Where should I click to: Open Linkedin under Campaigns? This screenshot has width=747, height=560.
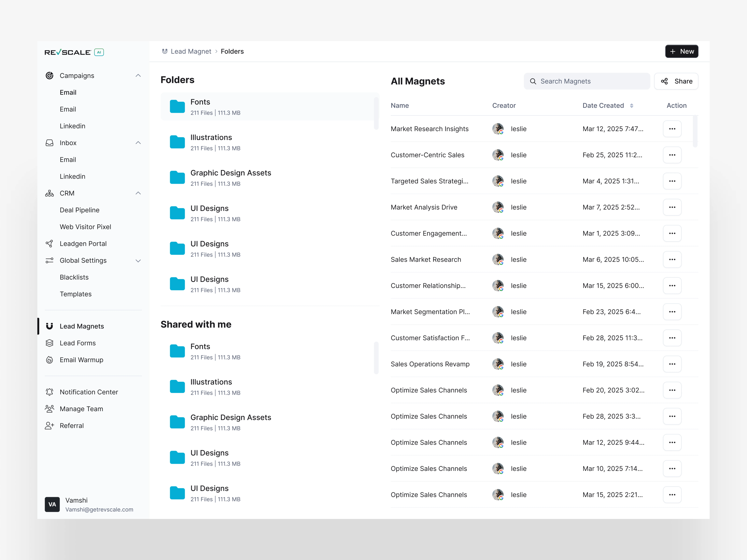click(73, 126)
